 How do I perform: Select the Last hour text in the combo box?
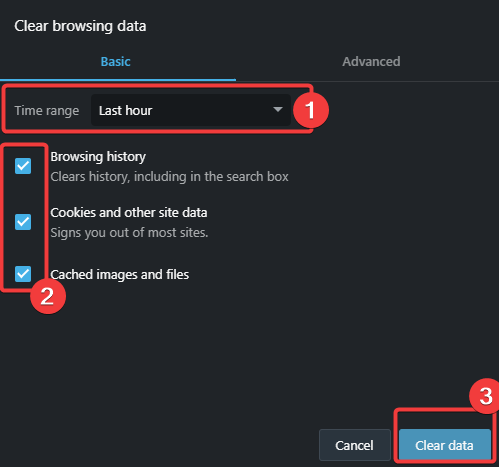pyautogui.click(x=125, y=111)
